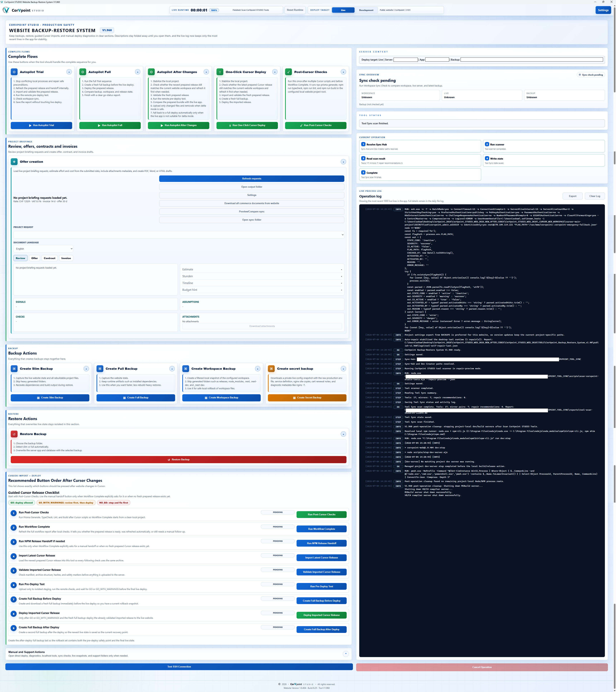Collapse the Autopilot After Changes card
The height and width of the screenshot is (692, 616).
(206, 72)
